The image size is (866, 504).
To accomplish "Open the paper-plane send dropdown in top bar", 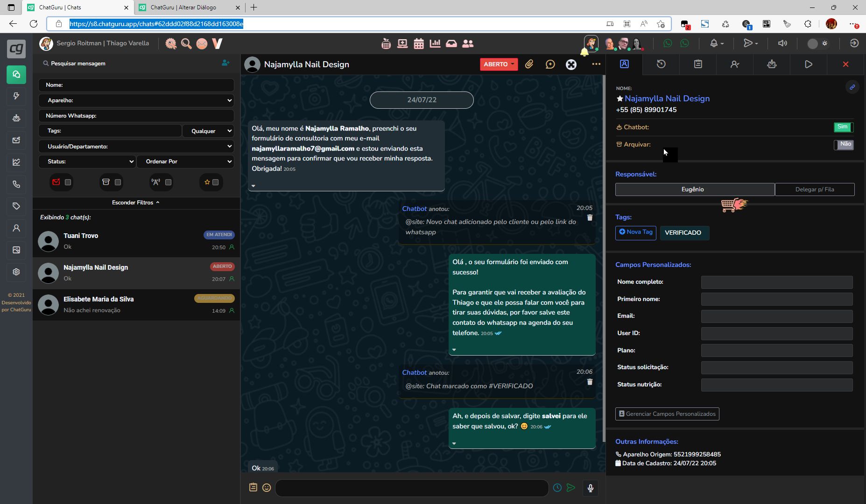I will [750, 43].
